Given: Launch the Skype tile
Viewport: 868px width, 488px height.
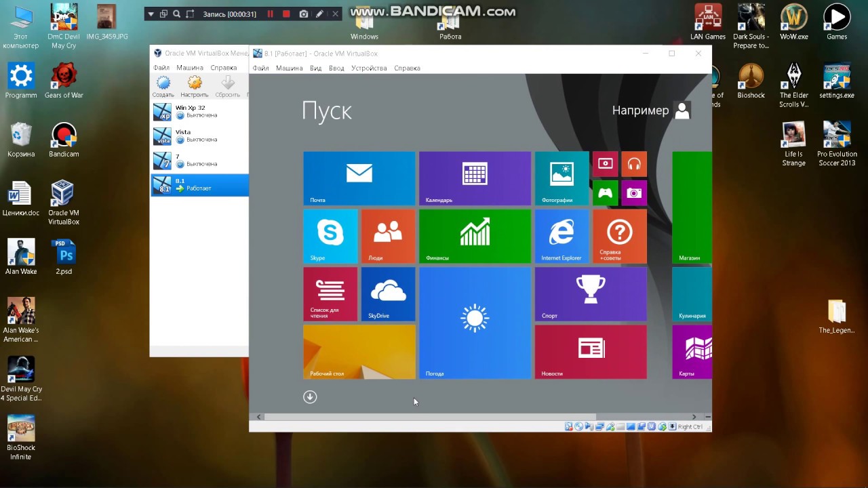Looking at the screenshot, I should click(x=330, y=236).
